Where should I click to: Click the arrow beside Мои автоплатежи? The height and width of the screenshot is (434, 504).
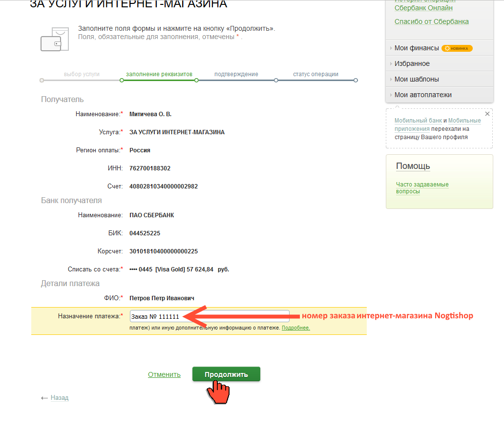click(x=391, y=95)
